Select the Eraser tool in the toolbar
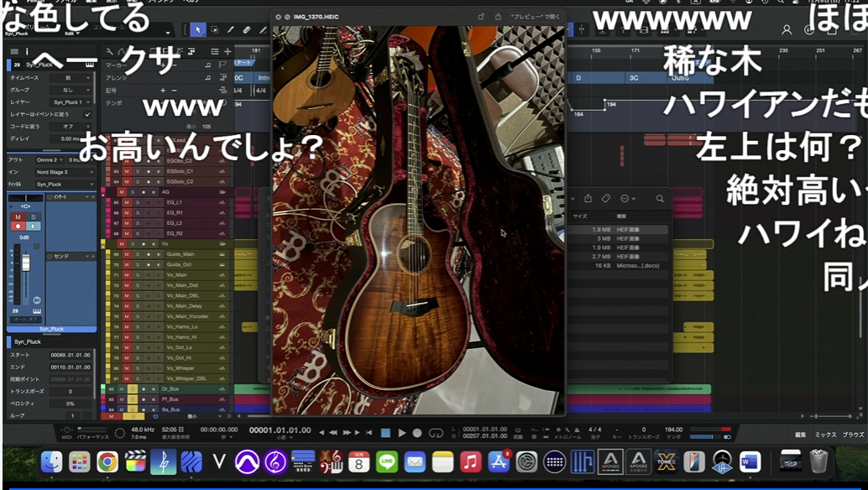 (247, 29)
